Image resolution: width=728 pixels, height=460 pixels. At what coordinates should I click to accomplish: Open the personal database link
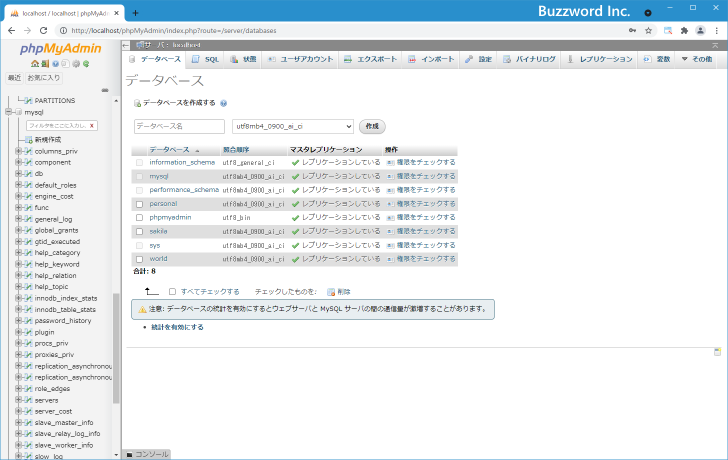pyautogui.click(x=163, y=204)
